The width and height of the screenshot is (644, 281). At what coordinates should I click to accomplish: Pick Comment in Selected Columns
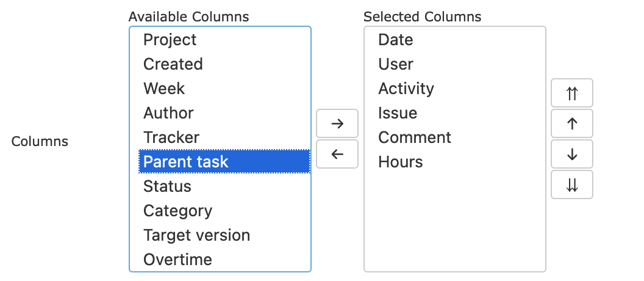(x=455, y=137)
